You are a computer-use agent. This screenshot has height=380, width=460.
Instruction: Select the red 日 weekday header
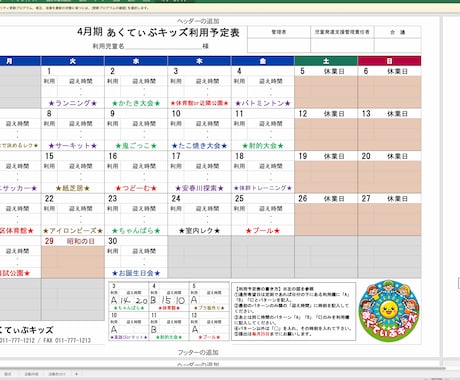[389, 61]
